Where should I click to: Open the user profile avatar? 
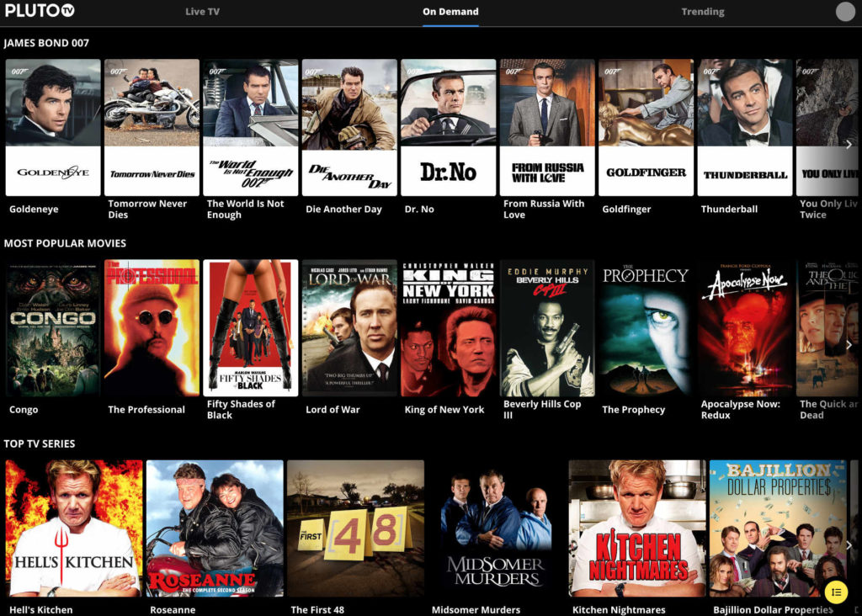844,12
